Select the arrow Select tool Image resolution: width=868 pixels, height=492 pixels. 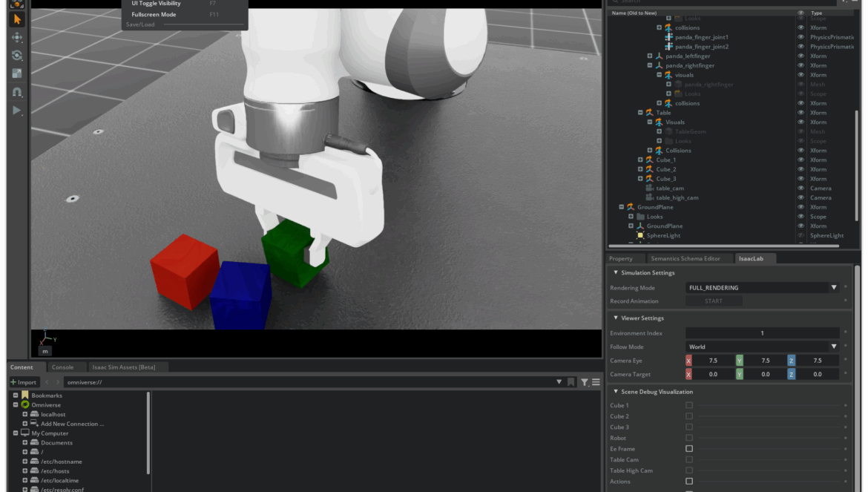[x=16, y=19]
